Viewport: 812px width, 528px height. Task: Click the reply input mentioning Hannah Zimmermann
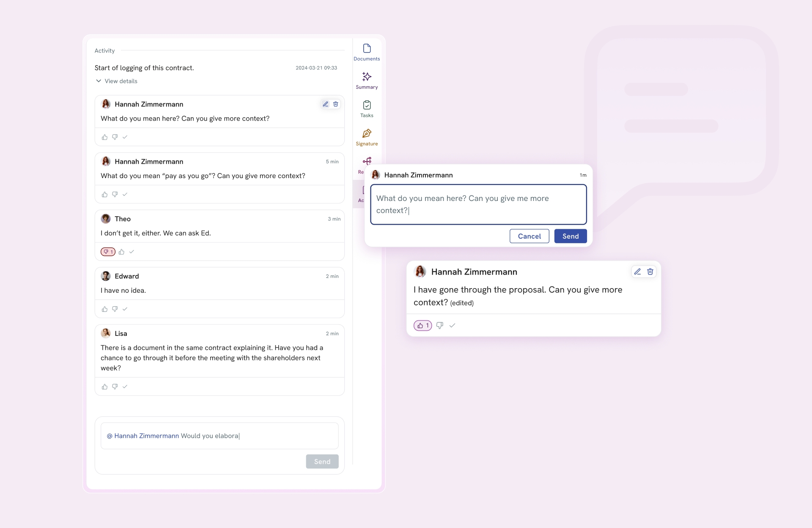pos(219,436)
